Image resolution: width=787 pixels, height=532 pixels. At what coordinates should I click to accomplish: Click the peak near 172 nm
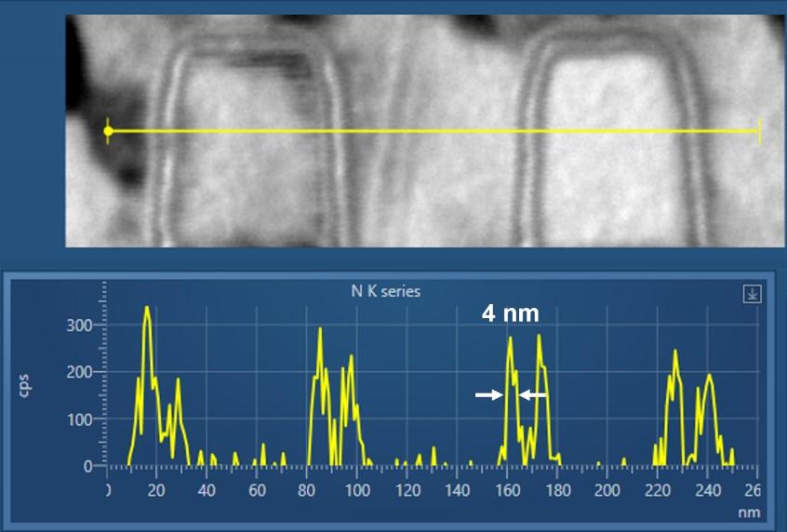539,337
